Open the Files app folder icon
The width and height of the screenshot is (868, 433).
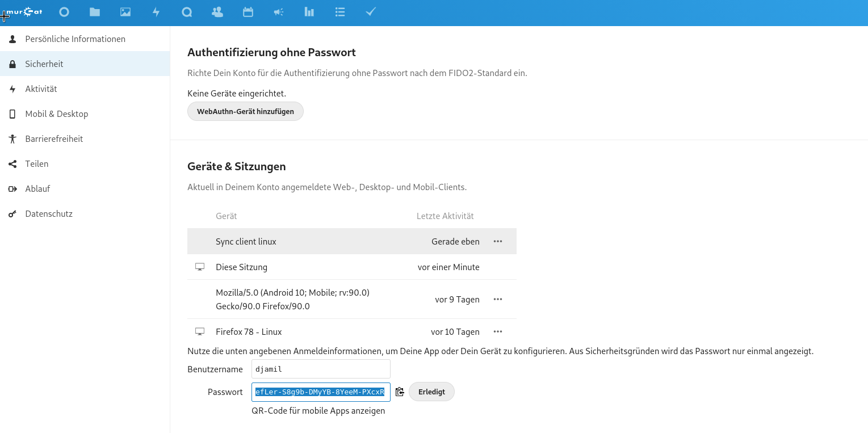click(95, 12)
